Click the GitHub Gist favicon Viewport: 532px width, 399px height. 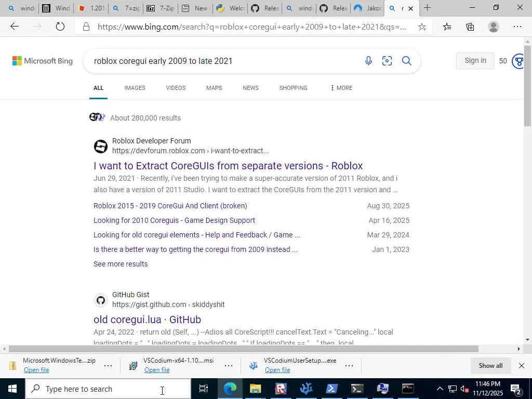(x=100, y=300)
